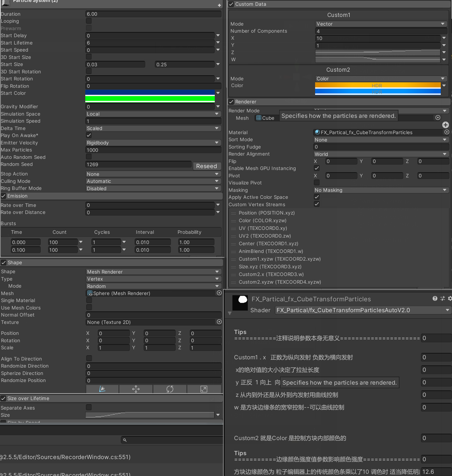Click the plus icon on the Particle System header
The image size is (452, 476).
pos(219,5)
